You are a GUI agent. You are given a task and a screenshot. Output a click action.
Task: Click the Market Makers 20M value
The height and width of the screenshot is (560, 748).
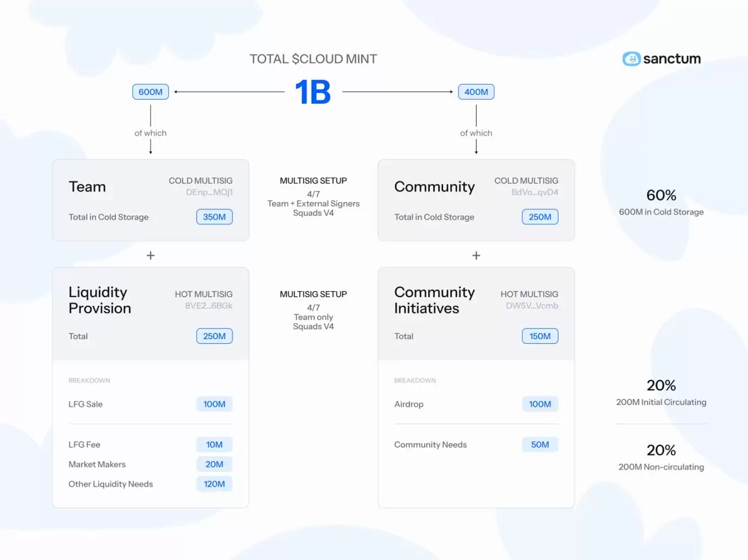point(214,465)
